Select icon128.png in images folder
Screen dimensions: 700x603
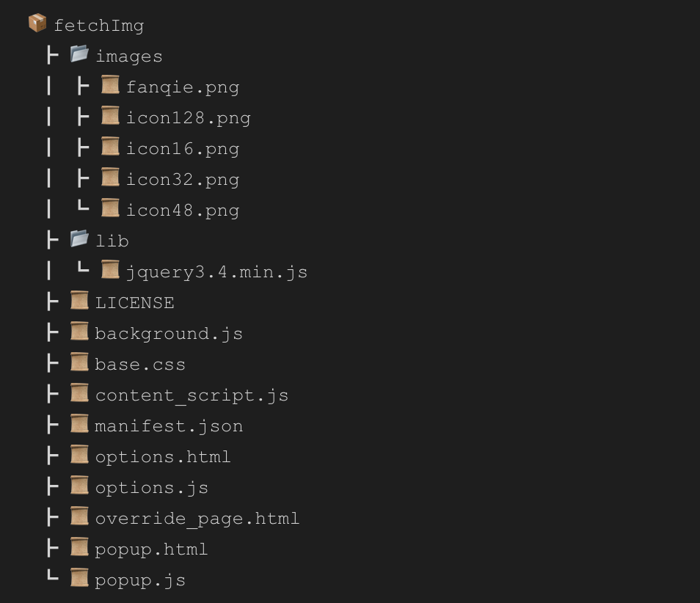(x=188, y=118)
